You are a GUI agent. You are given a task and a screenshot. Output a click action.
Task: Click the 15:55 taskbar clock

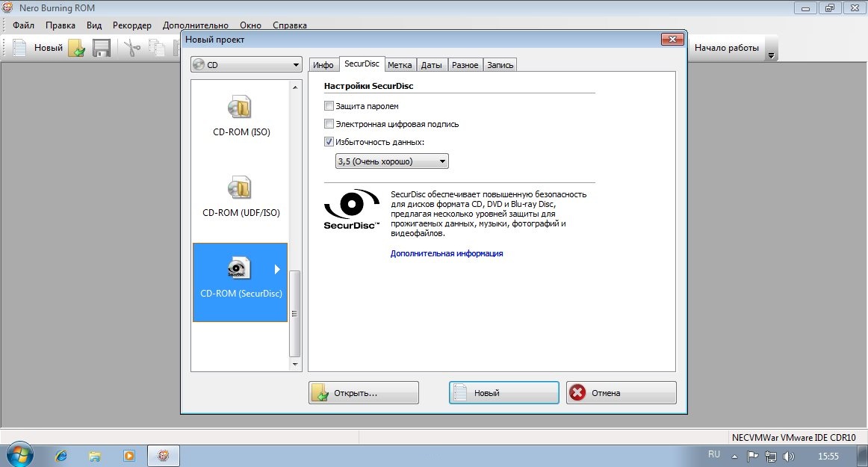(828, 457)
